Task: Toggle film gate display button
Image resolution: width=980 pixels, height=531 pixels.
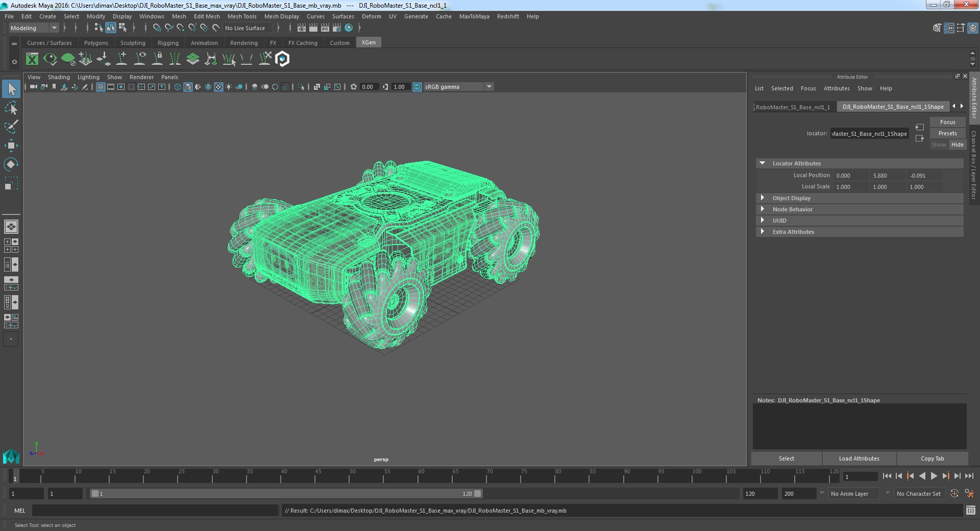Action: [x=111, y=87]
